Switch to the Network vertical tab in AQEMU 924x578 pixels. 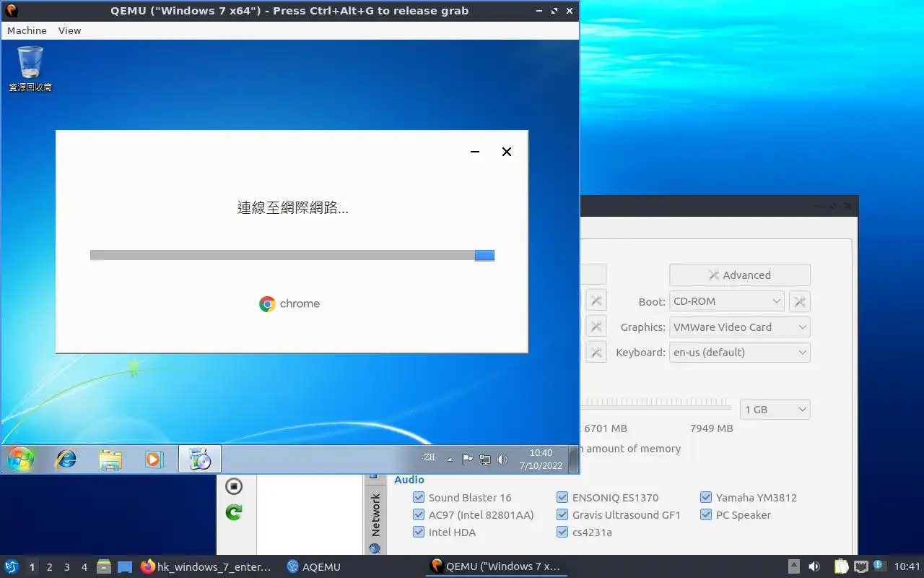375,515
